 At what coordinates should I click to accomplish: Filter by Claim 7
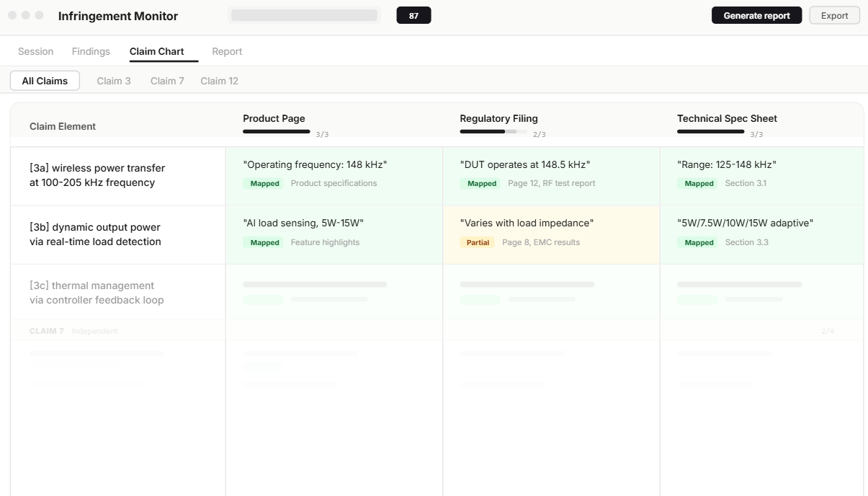pos(167,81)
